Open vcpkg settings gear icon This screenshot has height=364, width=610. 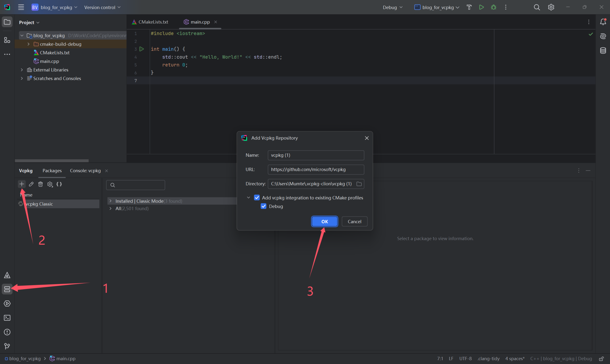50,184
